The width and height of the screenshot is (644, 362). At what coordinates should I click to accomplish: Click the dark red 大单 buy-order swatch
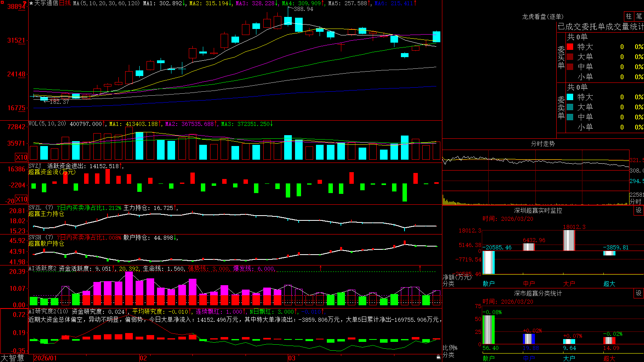tap(570, 57)
